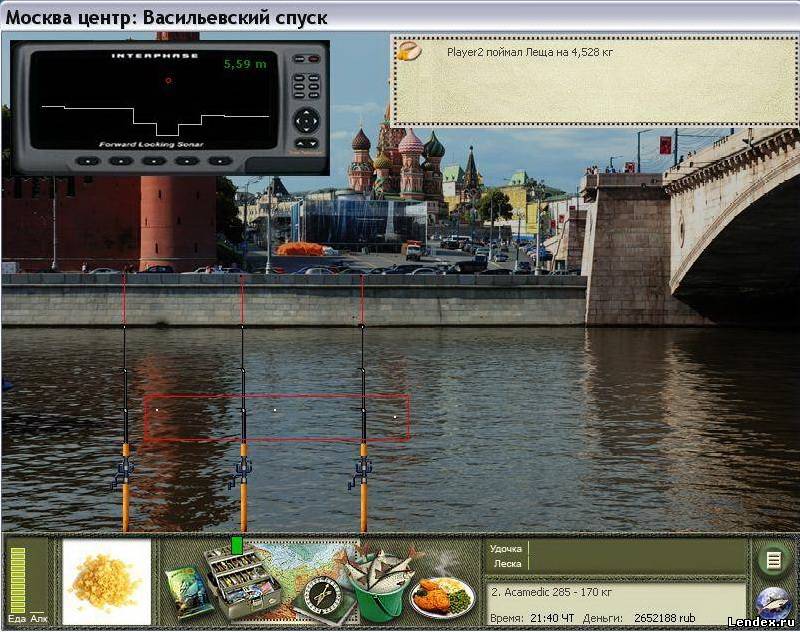Click the plate of food

[x=442, y=597]
